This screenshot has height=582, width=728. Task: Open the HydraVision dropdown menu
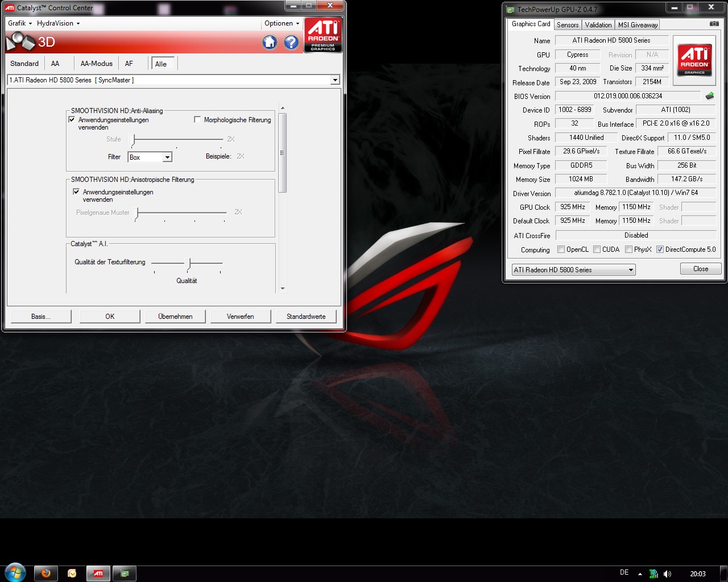pos(59,23)
